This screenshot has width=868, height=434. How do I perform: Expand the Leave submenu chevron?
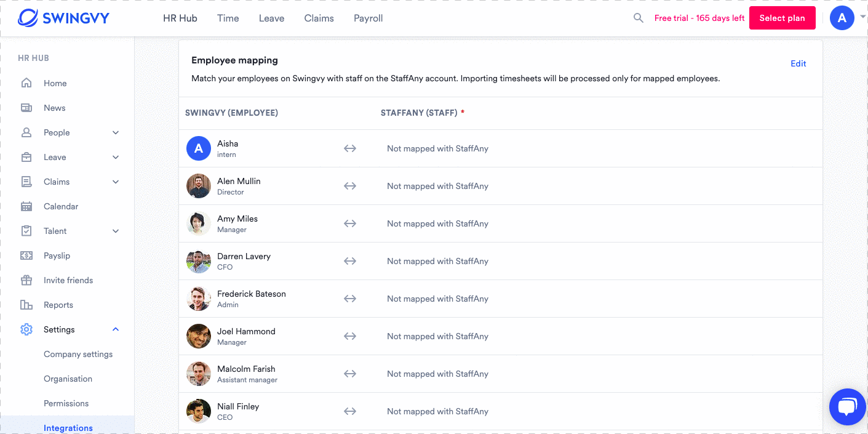coord(116,157)
